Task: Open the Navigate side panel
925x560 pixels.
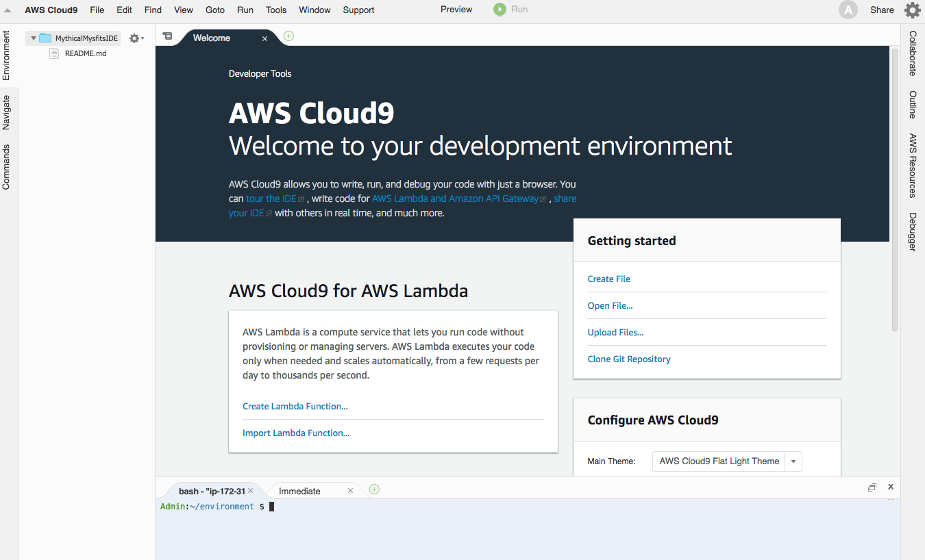Action: point(6,112)
